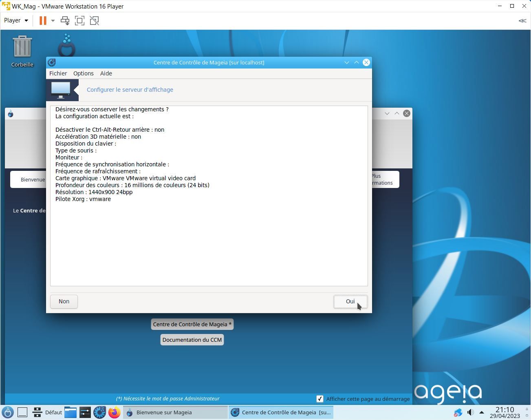Collapse VMware toolbar with double-chevron icon
Image resolution: width=531 pixels, height=420 pixels.
point(522,20)
